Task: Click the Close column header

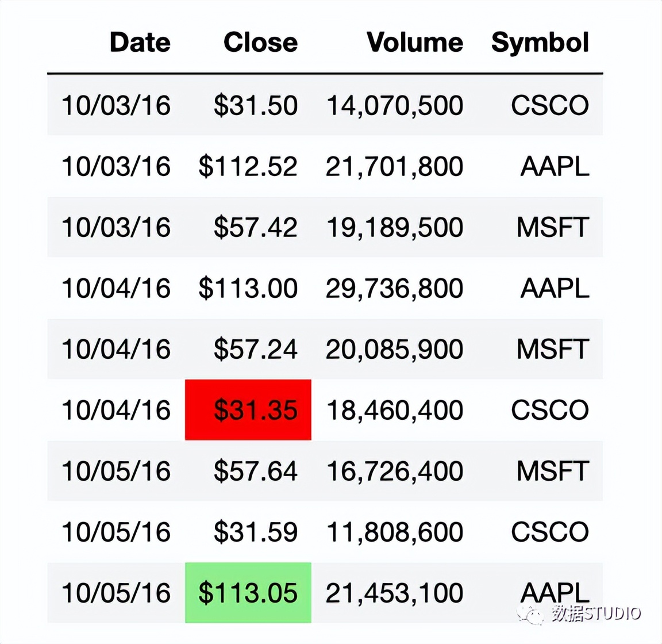Action: (260, 43)
